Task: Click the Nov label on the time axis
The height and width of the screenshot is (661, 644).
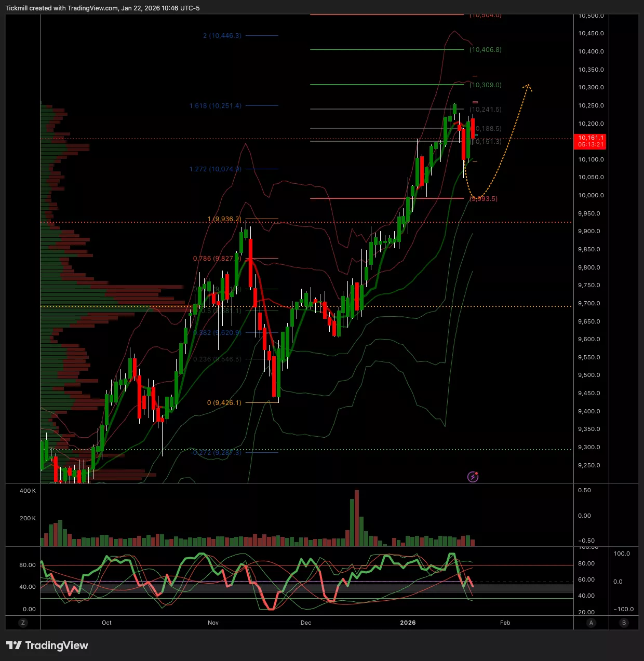Action: click(213, 623)
